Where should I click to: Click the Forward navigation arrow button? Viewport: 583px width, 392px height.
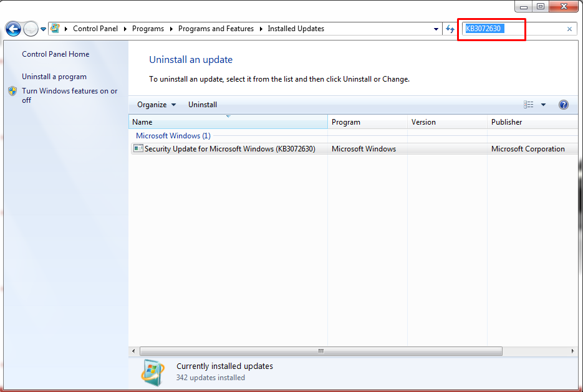pos(31,29)
